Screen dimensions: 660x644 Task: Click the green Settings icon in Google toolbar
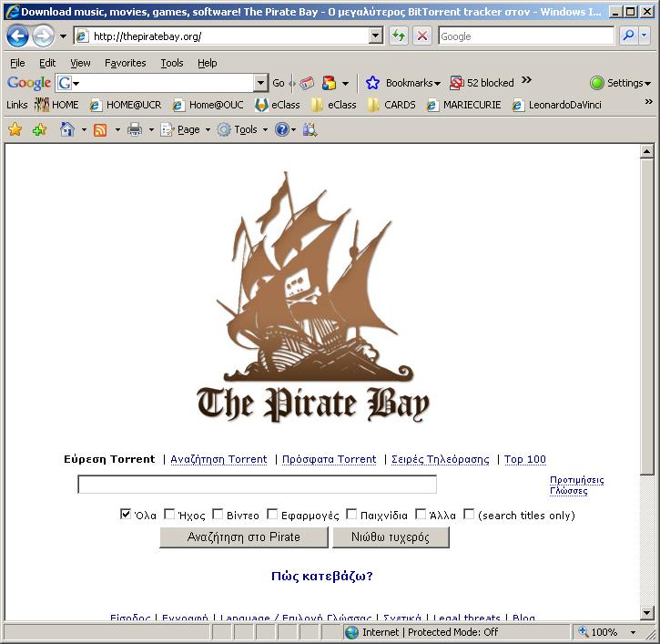tap(597, 83)
